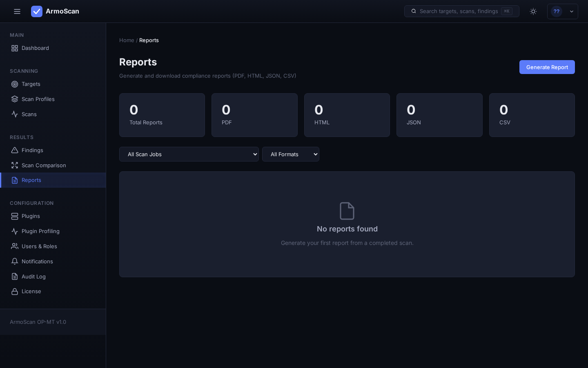
Task: Click "Generate your first report" message
Action: pyautogui.click(x=347, y=243)
